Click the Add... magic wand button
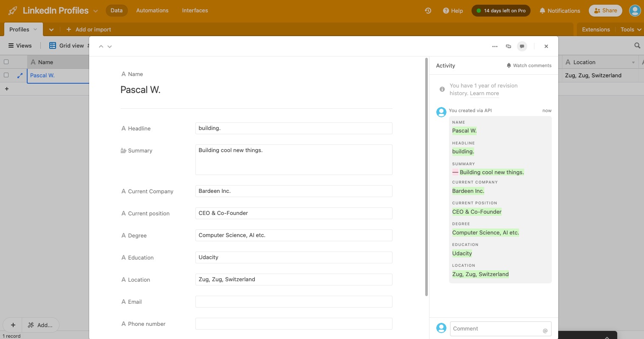This screenshot has height=339, width=644. 40,325
